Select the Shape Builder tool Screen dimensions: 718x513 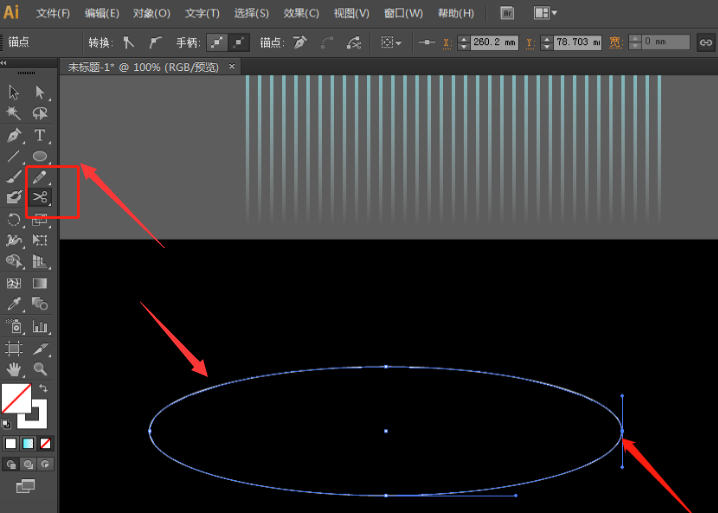[x=14, y=261]
